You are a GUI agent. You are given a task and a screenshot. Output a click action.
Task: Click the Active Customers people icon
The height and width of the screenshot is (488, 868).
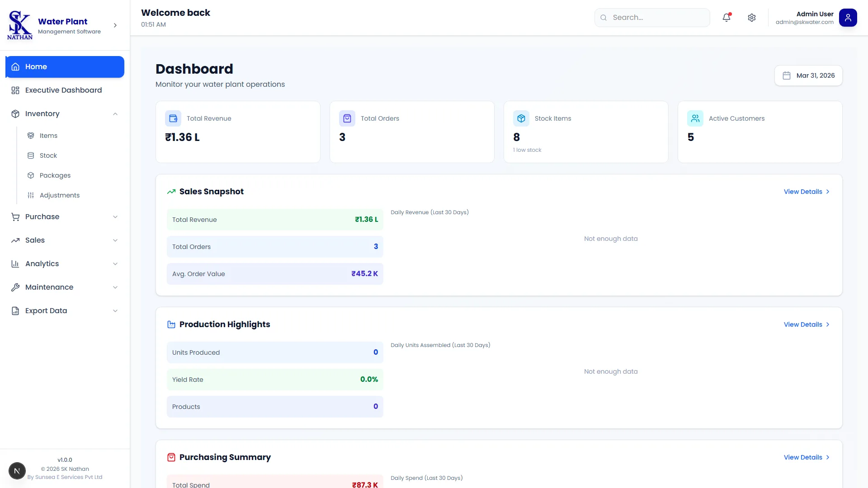(x=695, y=118)
